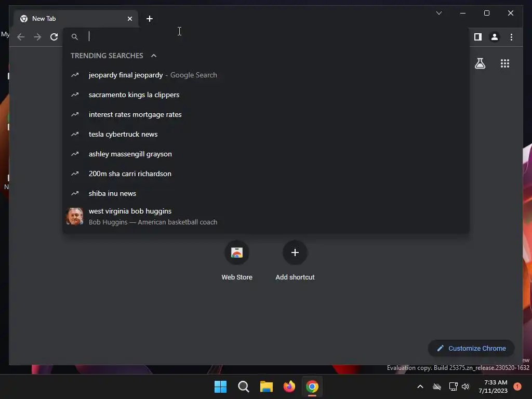Image resolution: width=532 pixels, height=399 pixels.
Task: Open the Google apps grid icon
Action: (x=505, y=63)
